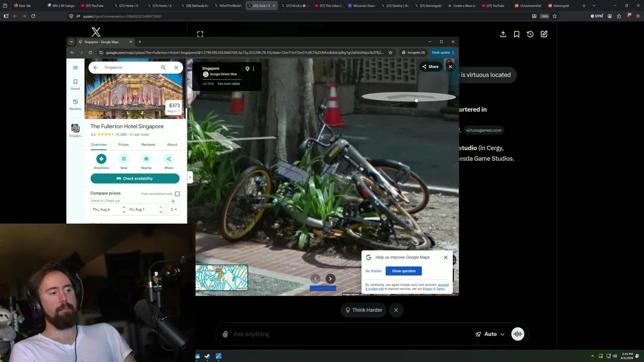This screenshot has height=362, width=644.
Task: Open the Google Maps hamburger menu
Action: pos(75,67)
